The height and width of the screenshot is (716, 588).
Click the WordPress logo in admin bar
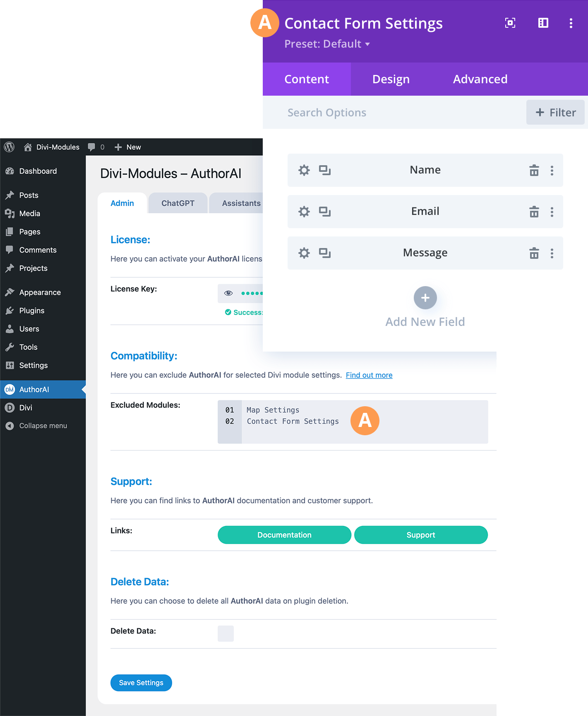point(9,147)
